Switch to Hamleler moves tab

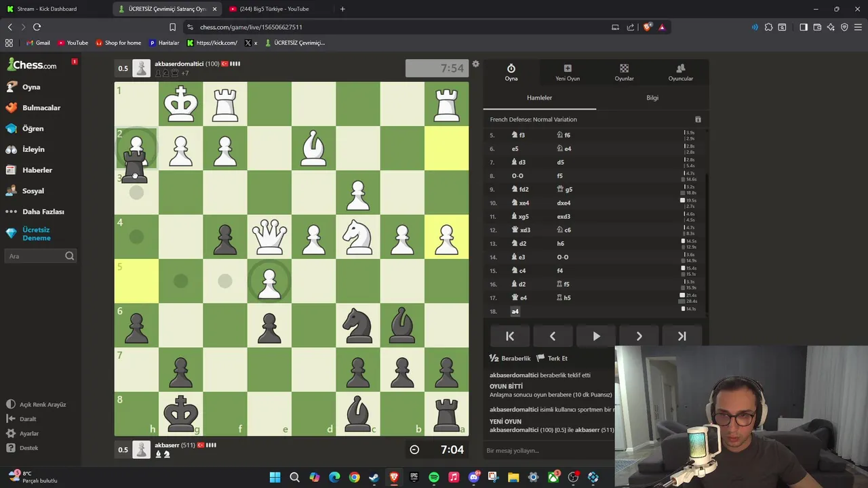point(540,98)
